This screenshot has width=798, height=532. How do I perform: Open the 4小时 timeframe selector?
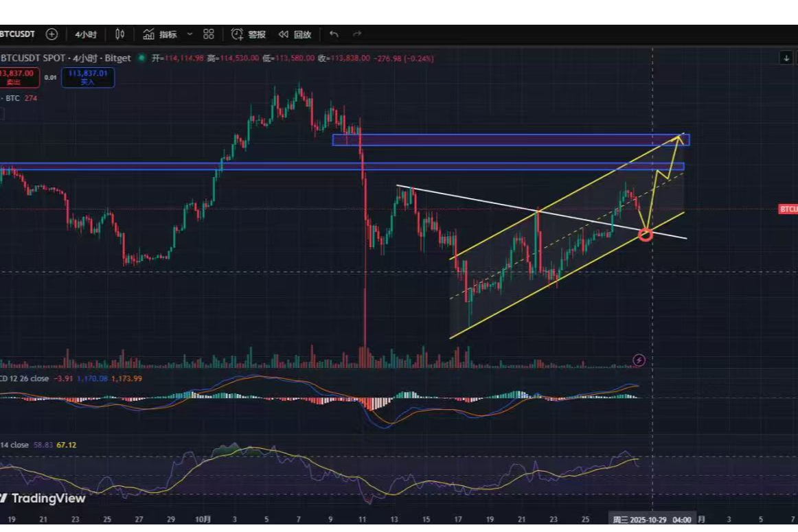pyautogui.click(x=86, y=34)
